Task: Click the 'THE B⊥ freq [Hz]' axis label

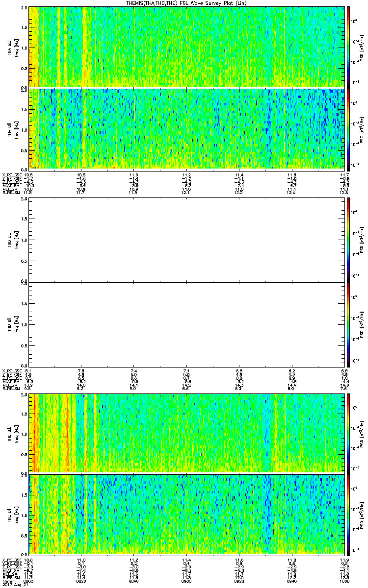Action: click(13, 433)
